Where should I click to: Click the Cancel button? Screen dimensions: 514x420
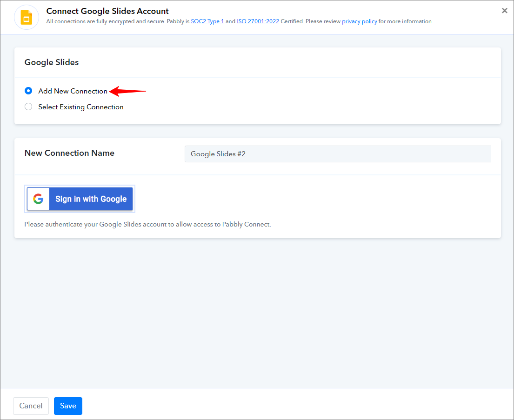(31, 406)
